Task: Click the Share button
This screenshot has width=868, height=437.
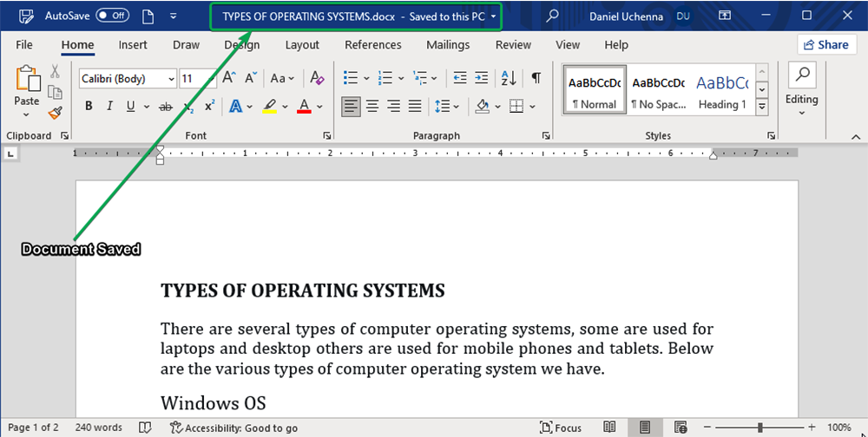Action: tap(826, 45)
